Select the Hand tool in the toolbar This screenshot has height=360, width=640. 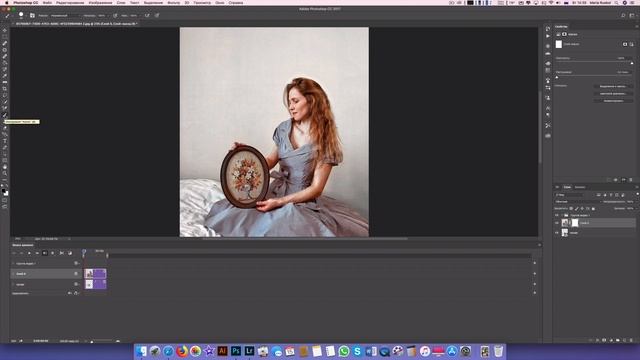(5, 167)
